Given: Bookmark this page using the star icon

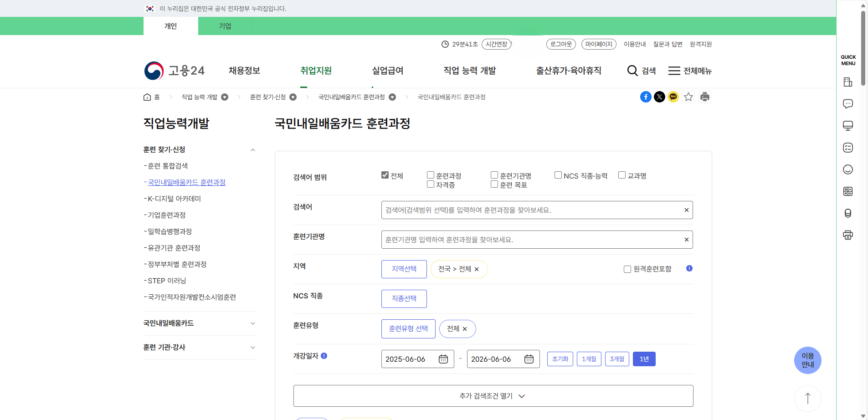Looking at the screenshot, I should point(688,97).
